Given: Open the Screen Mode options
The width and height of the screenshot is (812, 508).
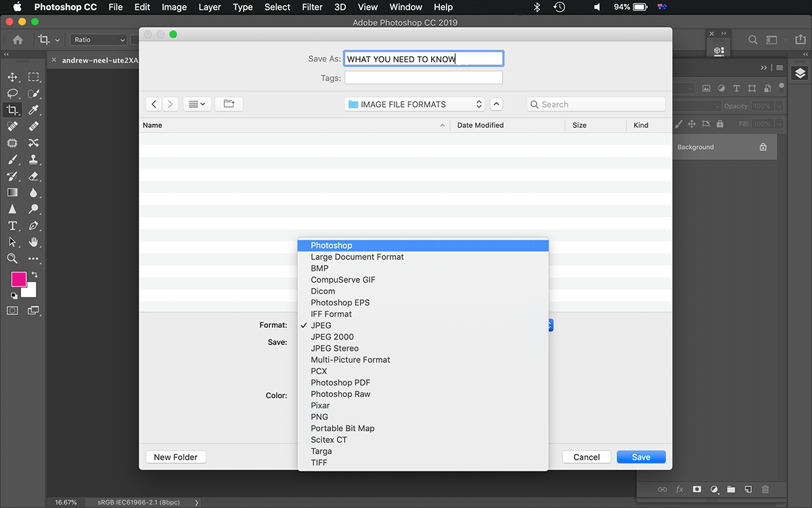Looking at the screenshot, I should pos(34,310).
